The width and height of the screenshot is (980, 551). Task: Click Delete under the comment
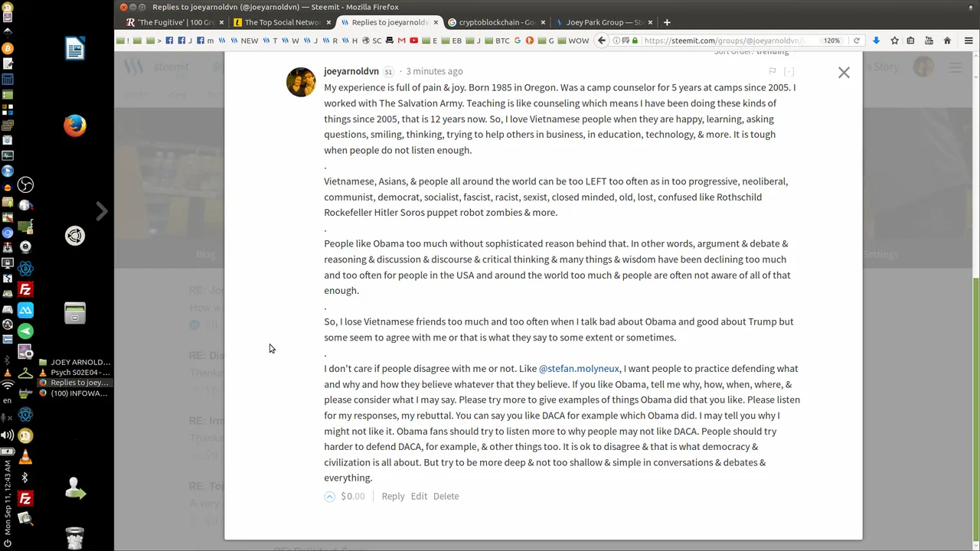pyautogui.click(x=446, y=496)
